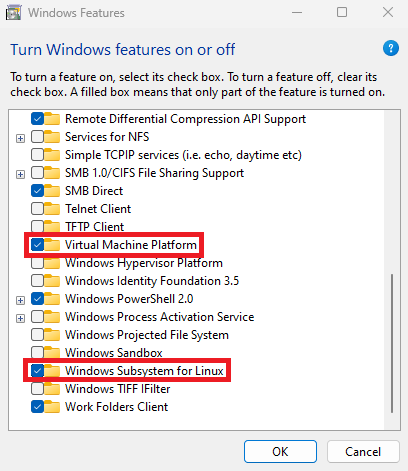Click the SMB Direct folder icon
Image resolution: width=408 pixels, height=471 pixels.
click(x=52, y=191)
